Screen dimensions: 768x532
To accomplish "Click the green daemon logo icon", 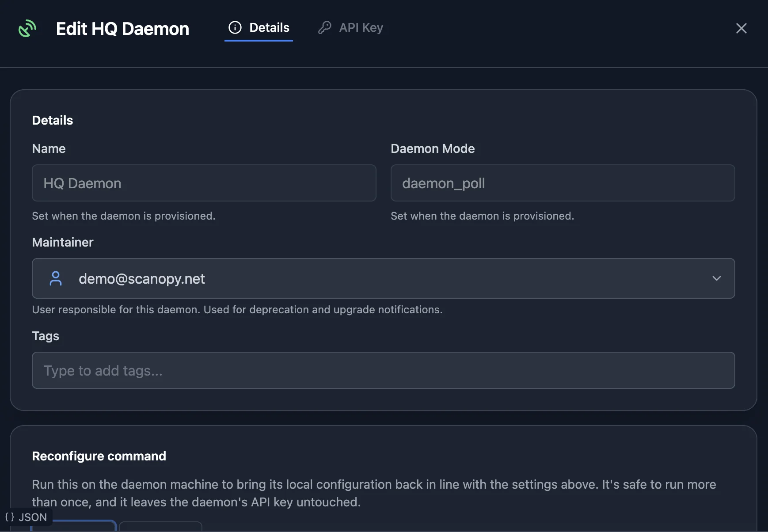I will tap(27, 29).
